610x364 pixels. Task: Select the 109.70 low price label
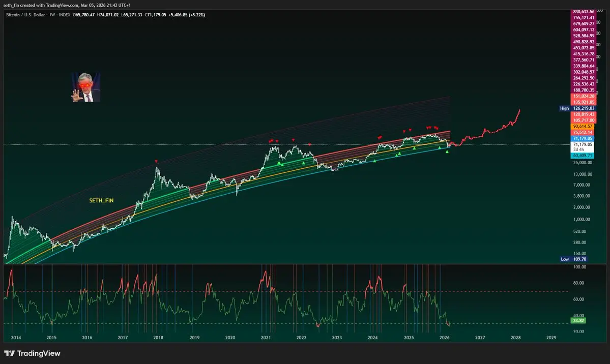coord(579,259)
